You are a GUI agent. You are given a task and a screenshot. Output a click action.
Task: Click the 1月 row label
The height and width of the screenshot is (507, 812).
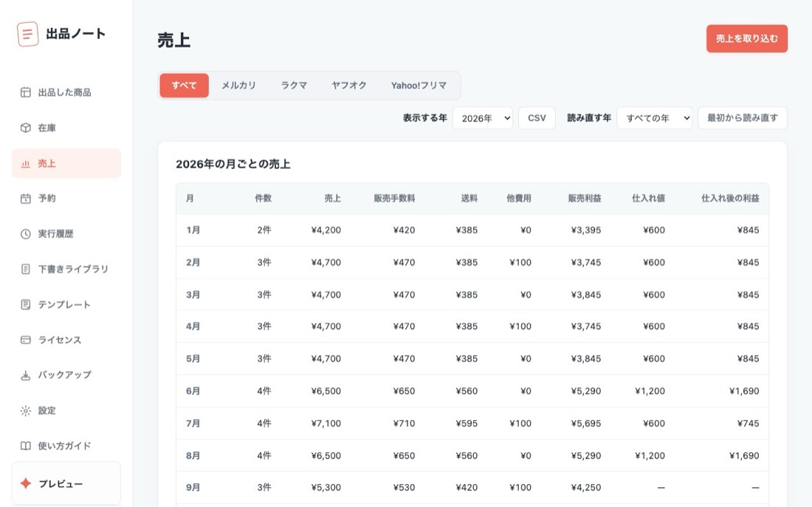point(193,230)
